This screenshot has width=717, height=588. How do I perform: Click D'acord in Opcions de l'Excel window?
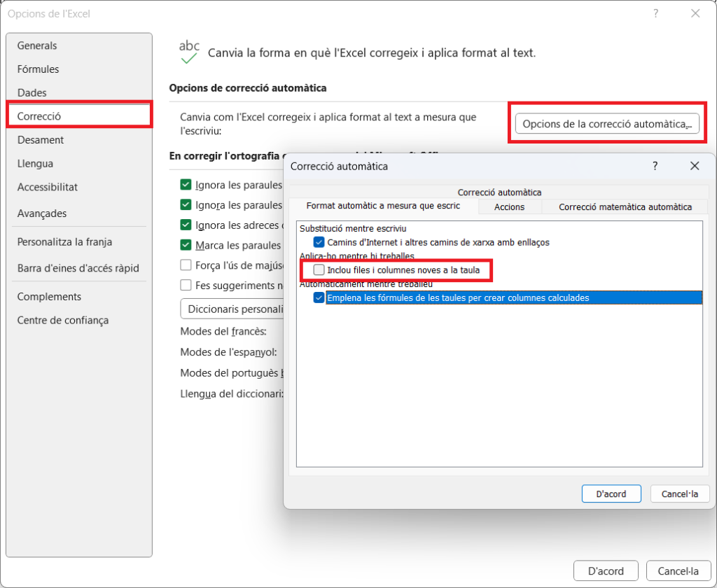[x=606, y=571]
